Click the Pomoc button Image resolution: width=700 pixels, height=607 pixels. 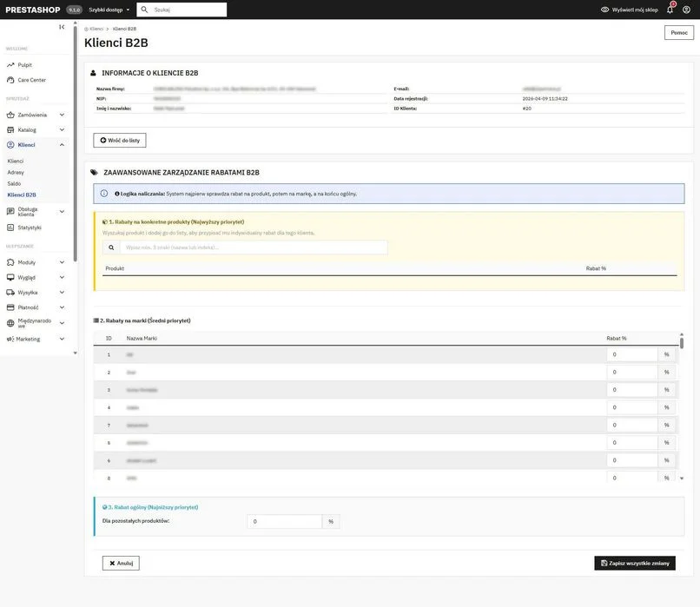pyautogui.click(x=679, y=33)
